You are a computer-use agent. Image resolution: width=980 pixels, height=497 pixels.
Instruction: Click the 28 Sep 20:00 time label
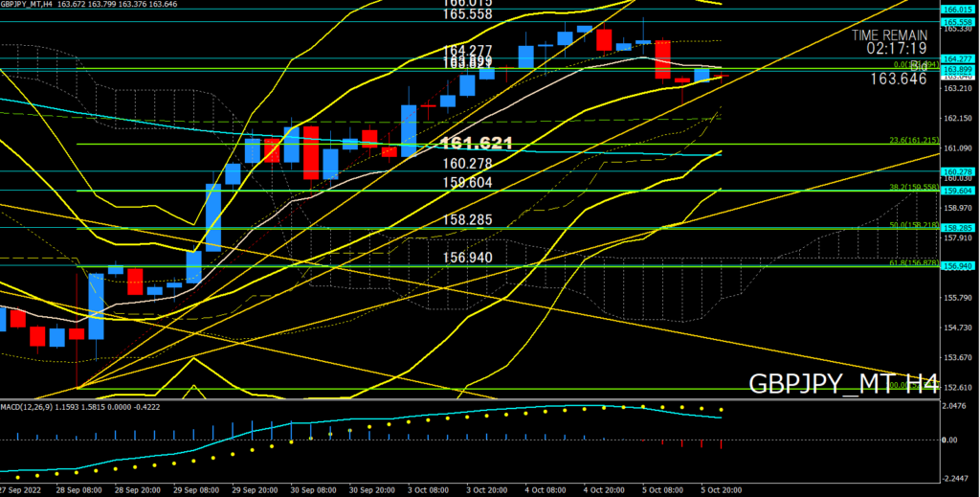(x=136, y=490)
